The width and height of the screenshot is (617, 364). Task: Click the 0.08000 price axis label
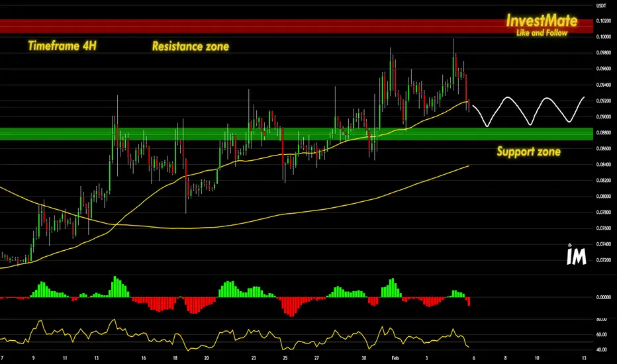click(603, 197)
